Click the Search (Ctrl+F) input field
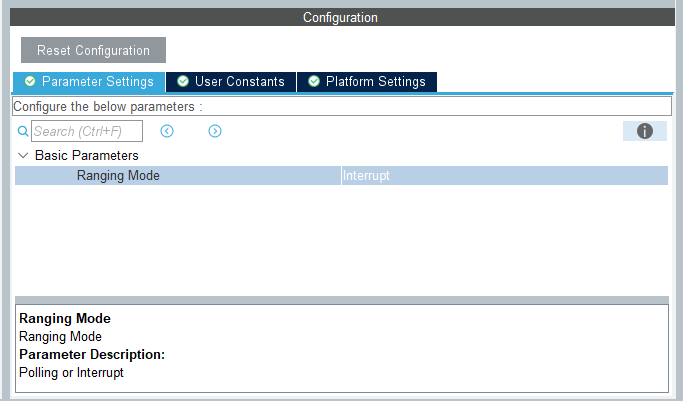The width and height of the screenshot is (683, 405). [x=87, y=131]
